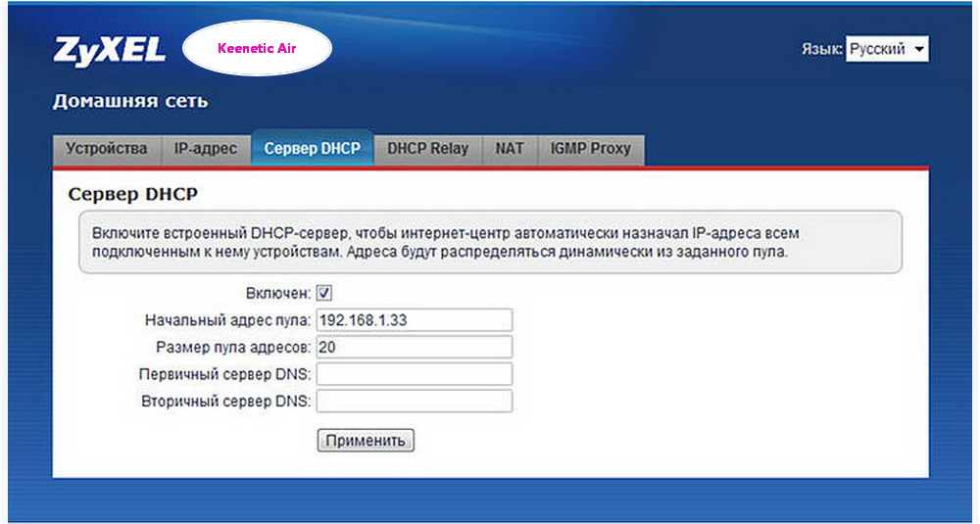The image size is (980, 524).
Task: Open the Язык language dropdown
Action: [887, 49]
